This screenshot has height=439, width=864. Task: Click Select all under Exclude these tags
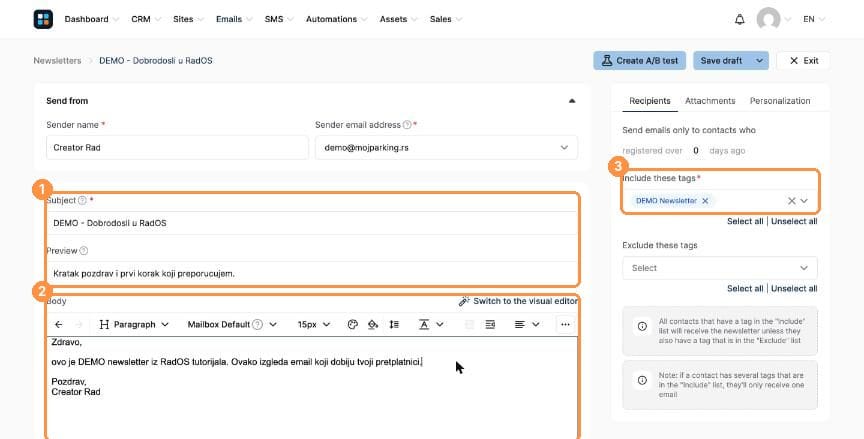[x=745, y=289]
